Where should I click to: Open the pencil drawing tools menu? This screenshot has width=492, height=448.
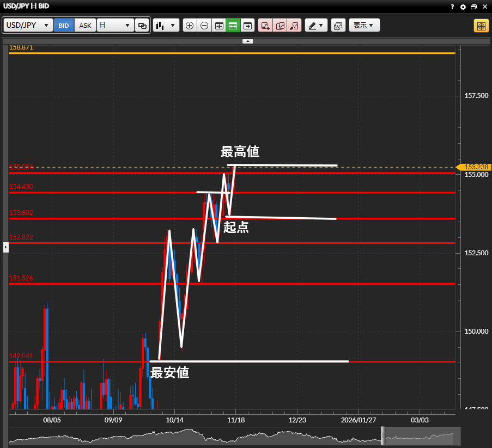[x=315, y=26]
